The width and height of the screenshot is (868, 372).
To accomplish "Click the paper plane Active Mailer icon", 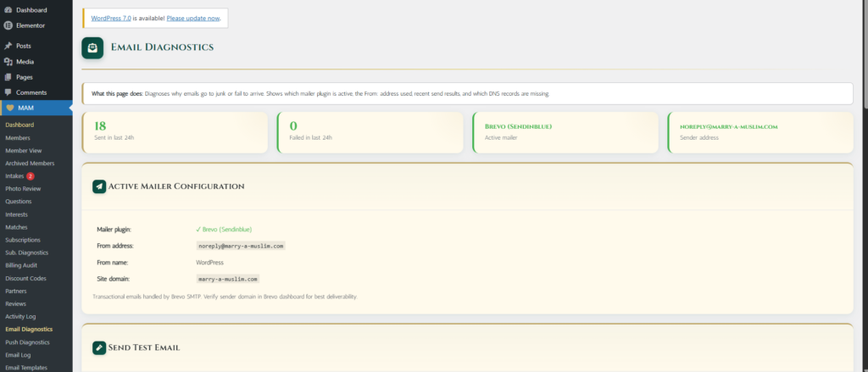I will coord(99,186).
